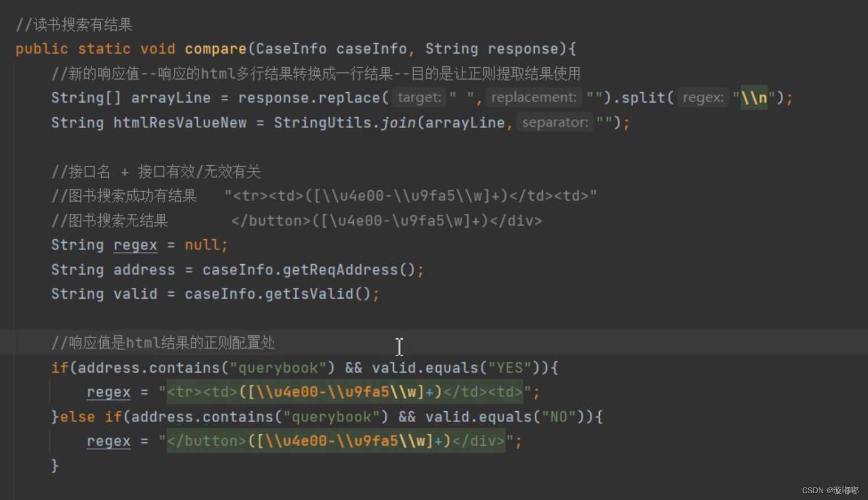The height and width of the screenshot is (500, 868).
Task: Click the 'regex:' parameter hint in split
Action: coord(703,97)
